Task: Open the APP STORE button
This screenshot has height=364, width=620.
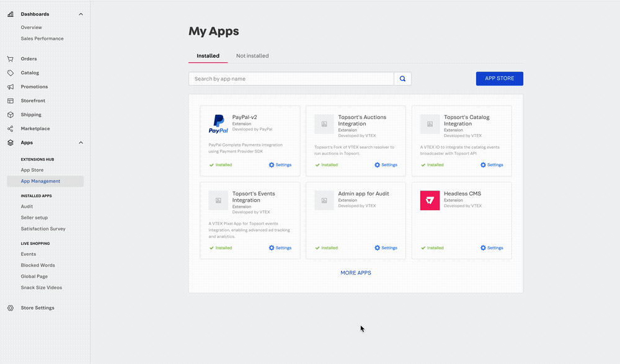Action: (x=499, y=78)
